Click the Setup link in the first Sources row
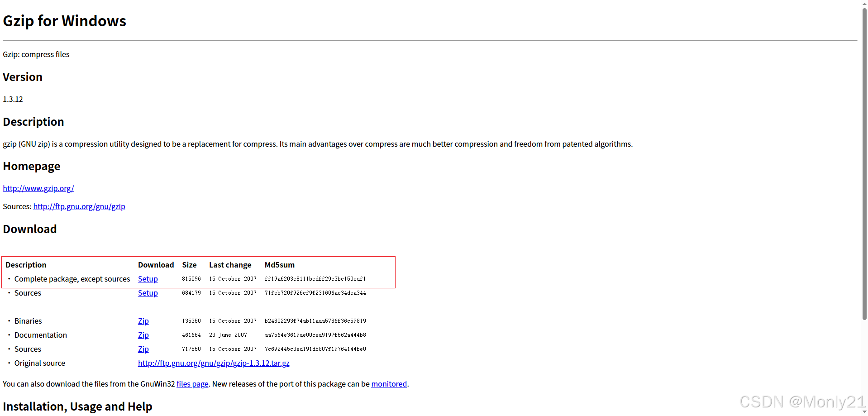Viewport: 868px width, 416px height. pos(148,293)
